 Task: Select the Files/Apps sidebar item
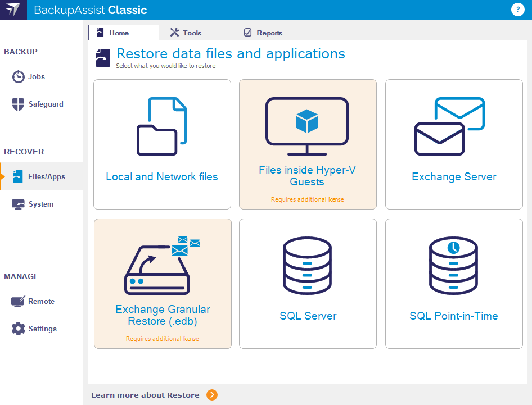click(x=46, y=176)
